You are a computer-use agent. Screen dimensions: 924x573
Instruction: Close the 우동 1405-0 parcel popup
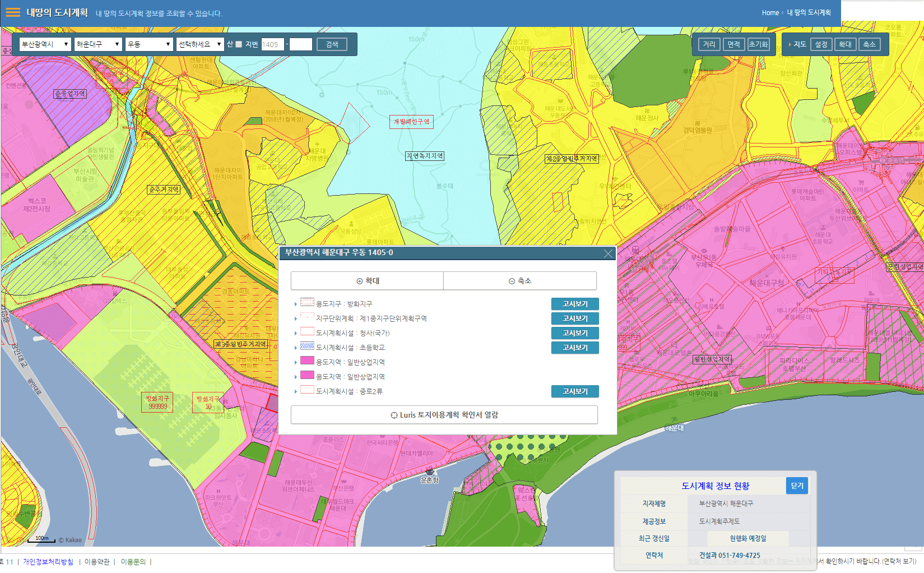coord(608,253)
